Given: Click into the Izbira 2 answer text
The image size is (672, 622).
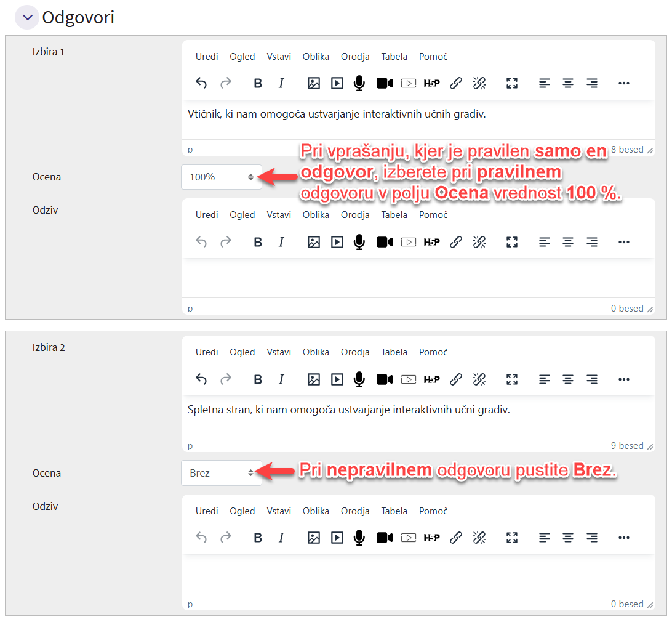Looking at the screenshot, I should (349, 410).
